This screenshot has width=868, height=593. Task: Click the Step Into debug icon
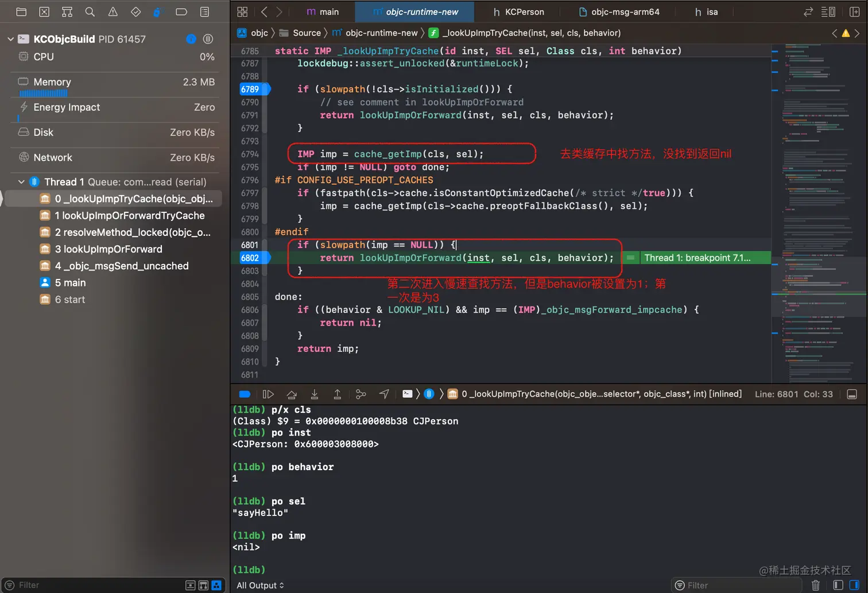315,394
